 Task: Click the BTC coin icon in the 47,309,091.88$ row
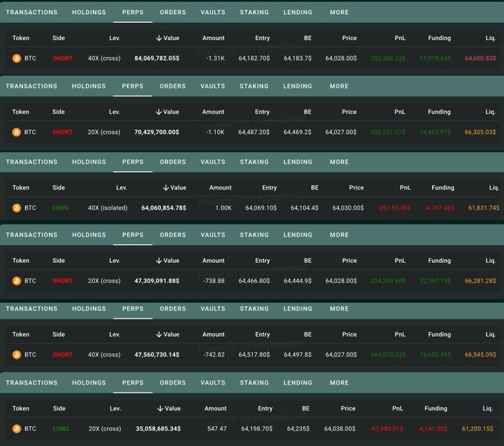tap(17, 281)
